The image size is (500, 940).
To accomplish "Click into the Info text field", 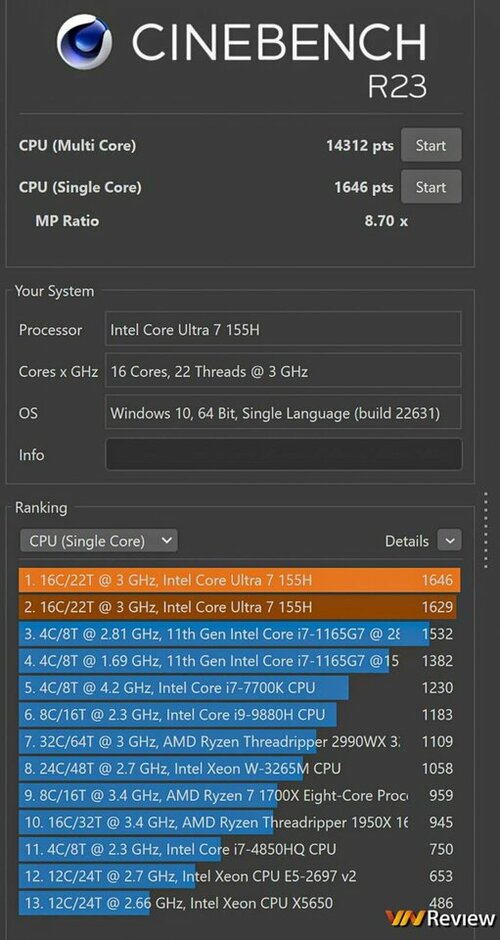I will (284, 454).
